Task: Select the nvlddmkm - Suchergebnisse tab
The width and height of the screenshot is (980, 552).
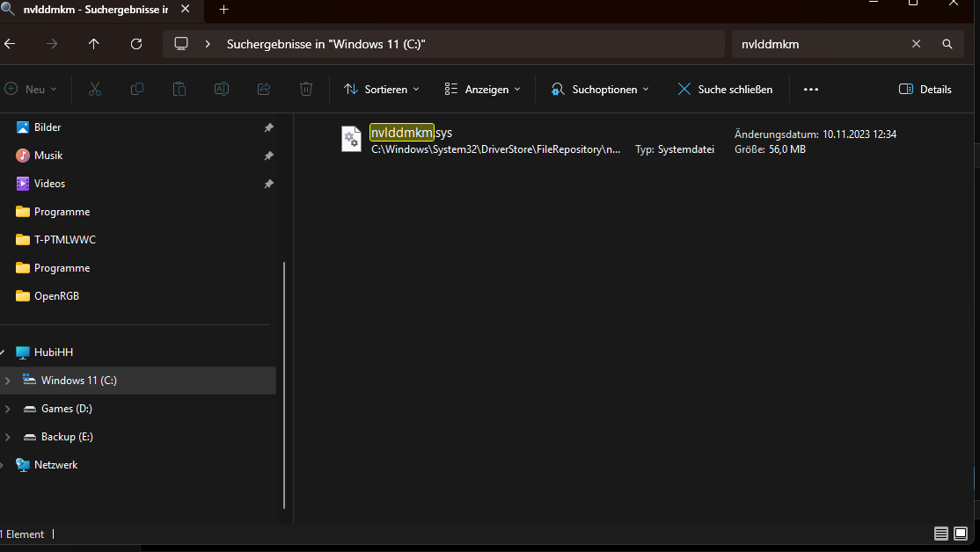Action: coord(94,10)
